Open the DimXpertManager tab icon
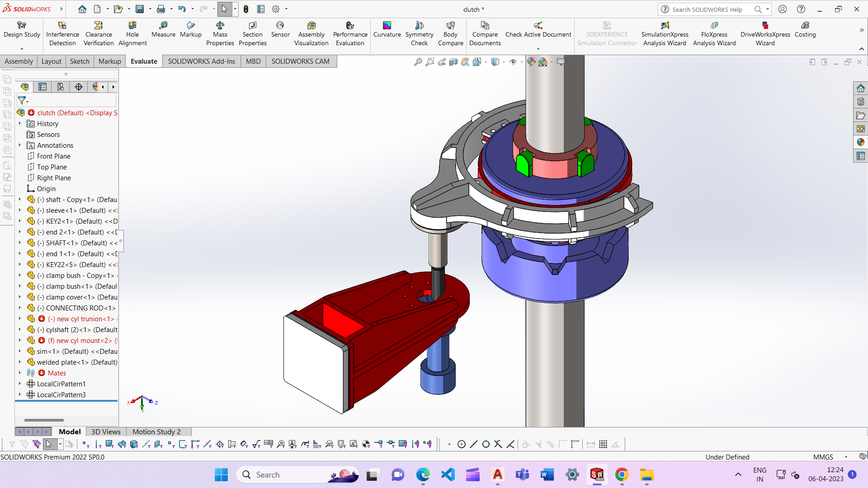Image resolution: width=868 pixels, height=488 pixels. [x=79, y=87]
